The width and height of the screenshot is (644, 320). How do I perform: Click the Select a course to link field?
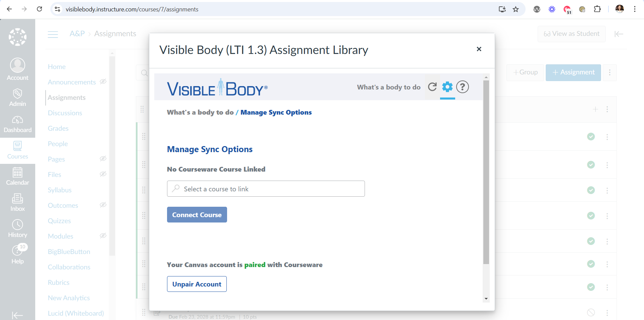point(266,189)
